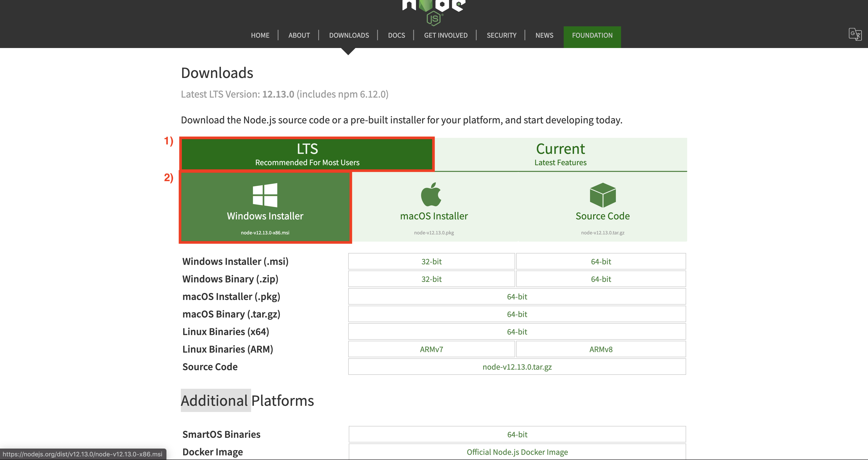
Task: Download 64-bit macOS Installer (.pkg)
Action: point(517,297)
